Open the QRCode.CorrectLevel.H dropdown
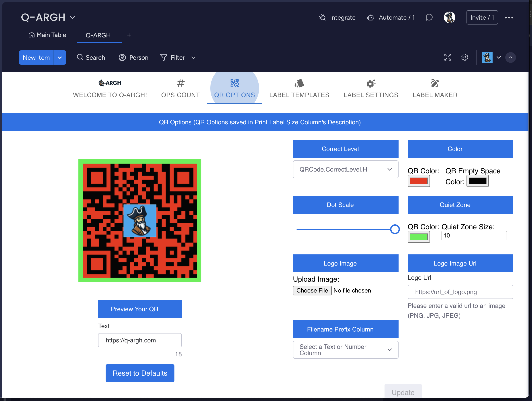This screenshot has width=532, height=401. tap(345, 169)
